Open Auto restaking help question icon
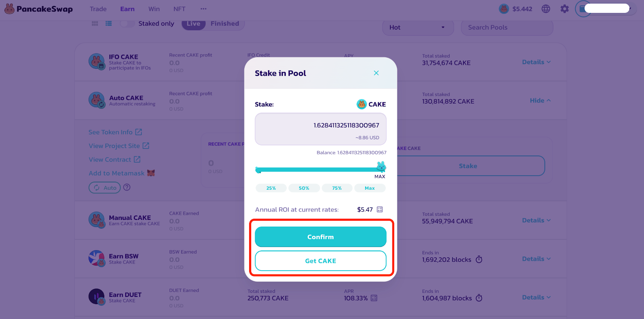This screenshot has width=644, height=319. pos(127,187)
